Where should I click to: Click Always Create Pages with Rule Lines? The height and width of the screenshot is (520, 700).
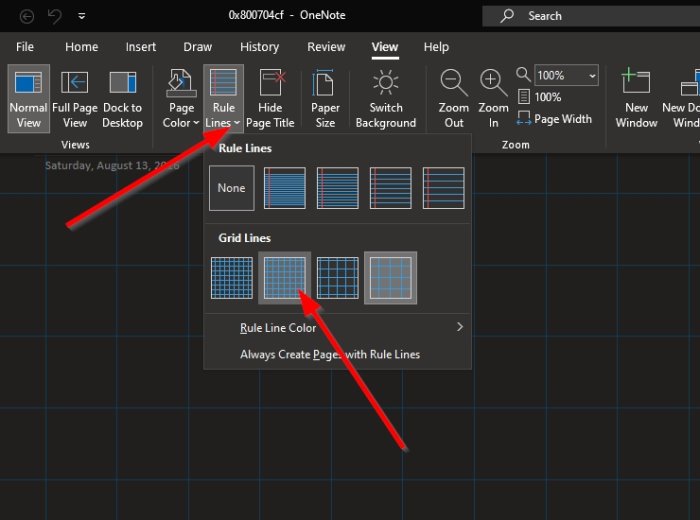coord(330,354)
